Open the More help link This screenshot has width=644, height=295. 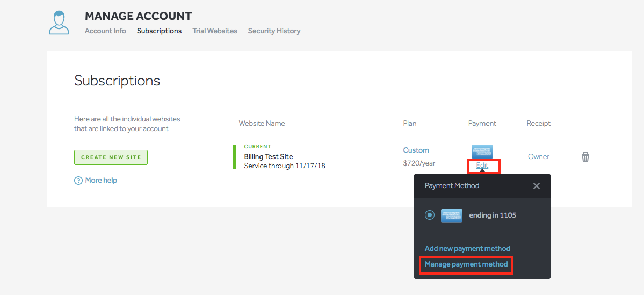coord(101,181)
